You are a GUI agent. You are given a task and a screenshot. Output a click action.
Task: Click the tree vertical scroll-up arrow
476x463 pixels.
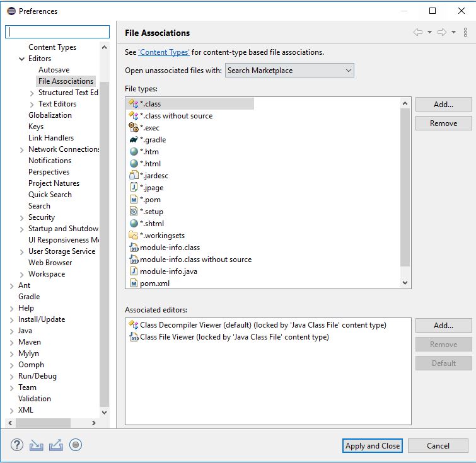tap(104, 47)
